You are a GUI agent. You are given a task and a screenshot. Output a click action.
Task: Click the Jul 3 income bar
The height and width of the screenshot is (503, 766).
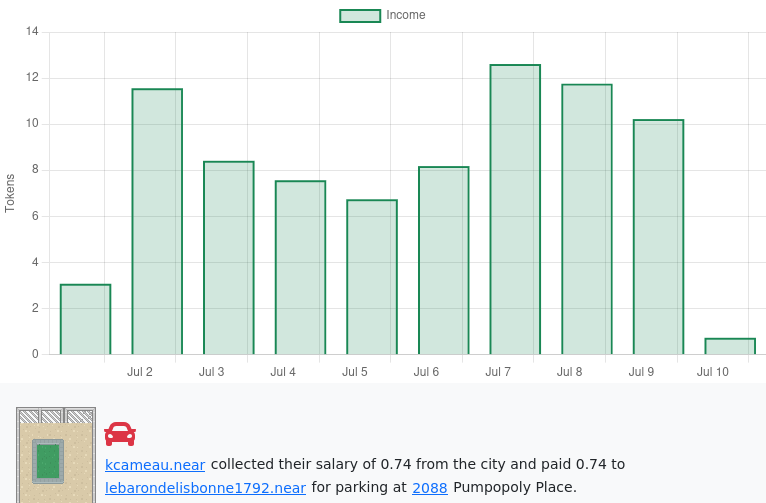pyautogui.click(x=229, y=258)
